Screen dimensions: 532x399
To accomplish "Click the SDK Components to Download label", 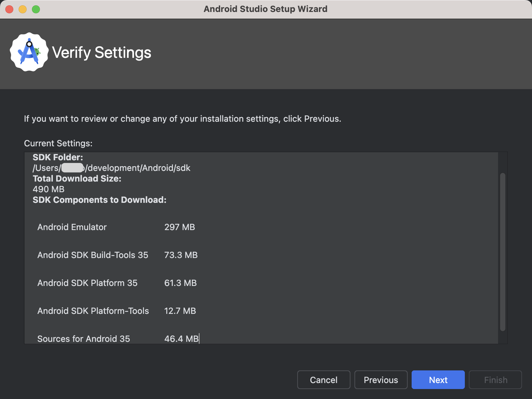I will [x=99, y=200].
